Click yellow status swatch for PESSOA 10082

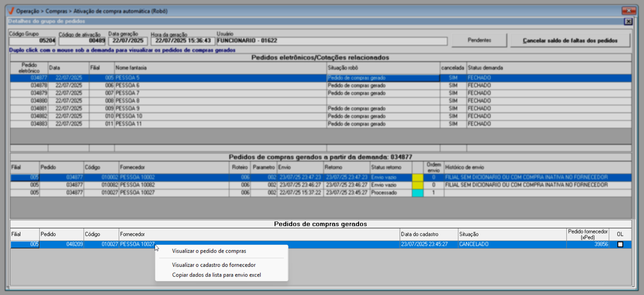[417, 185]
